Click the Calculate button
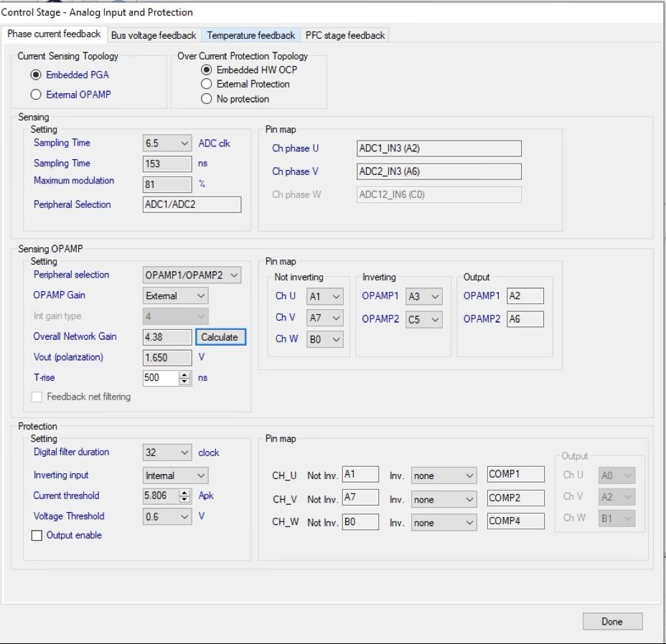Viewport: 666px width, 644px height. point(220,337)
